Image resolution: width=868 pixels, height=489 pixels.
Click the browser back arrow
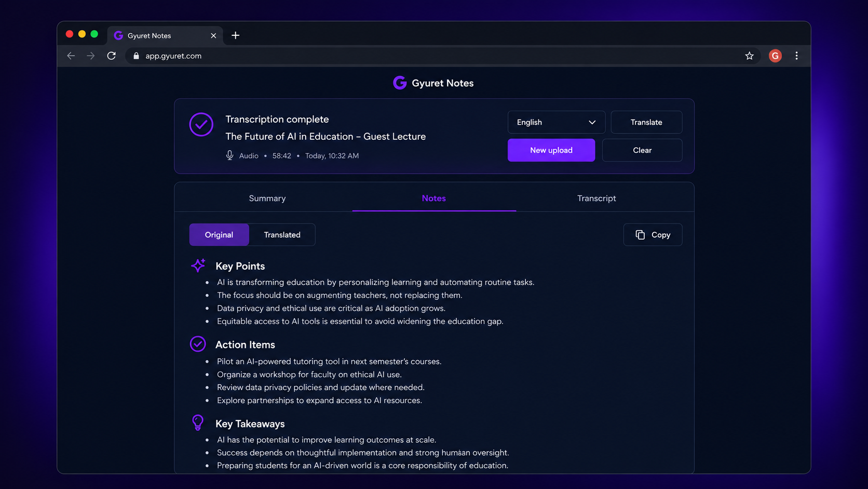pyautogui.click(x=71, y=56)
